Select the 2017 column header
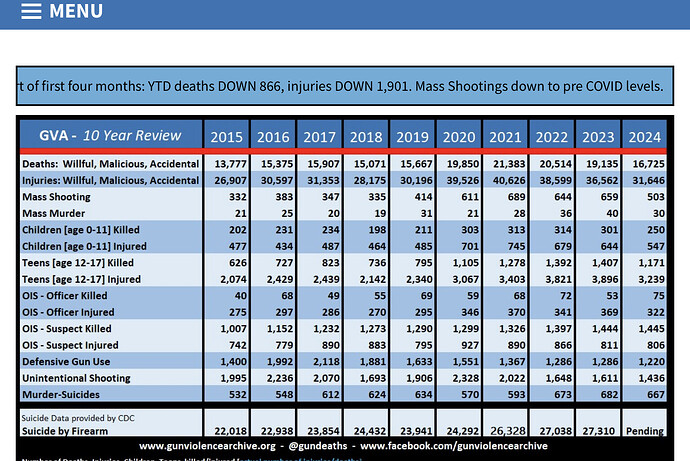 point(319,137)
